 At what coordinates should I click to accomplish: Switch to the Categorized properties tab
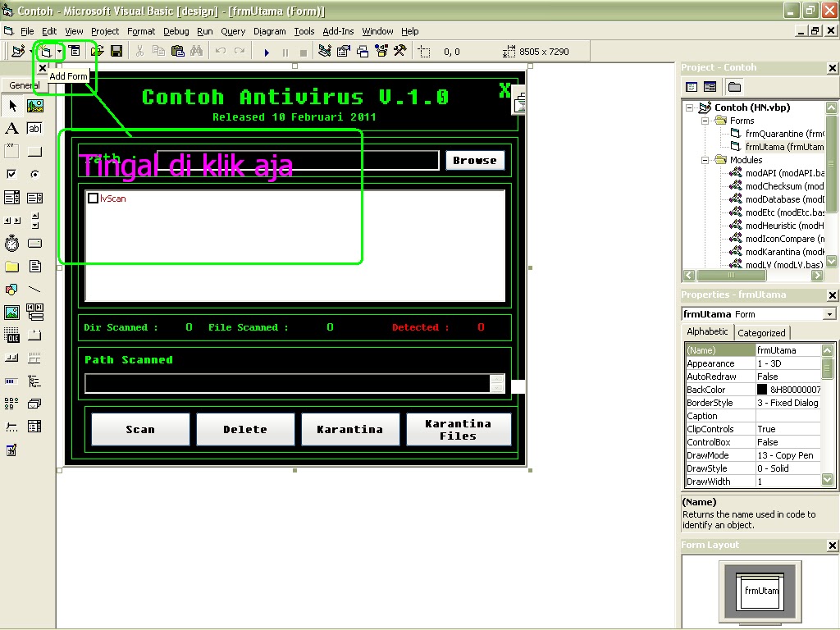[x=761, y=333]
